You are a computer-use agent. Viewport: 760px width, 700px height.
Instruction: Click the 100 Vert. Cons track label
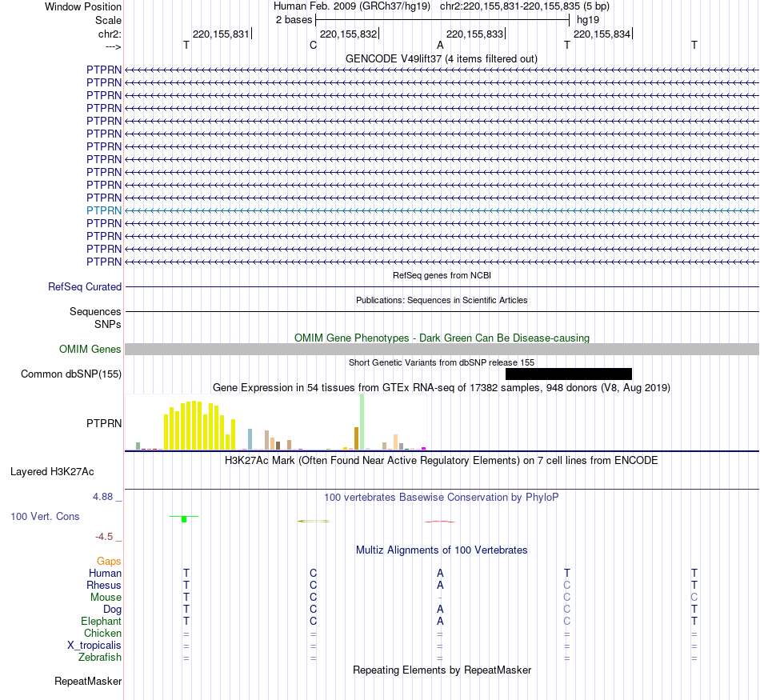coord(45,516)
